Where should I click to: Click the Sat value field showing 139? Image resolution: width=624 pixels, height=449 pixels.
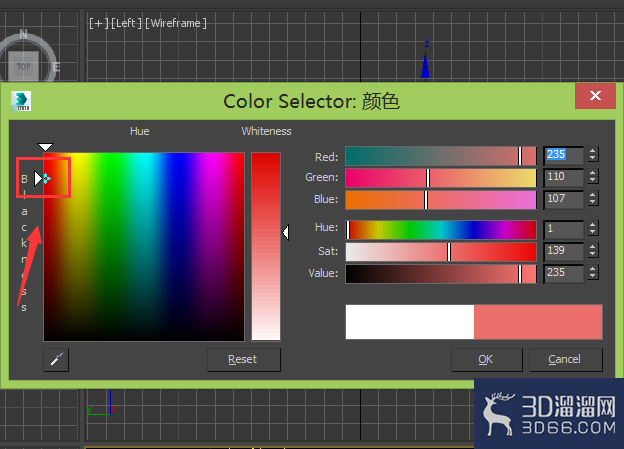click(564, 251)
